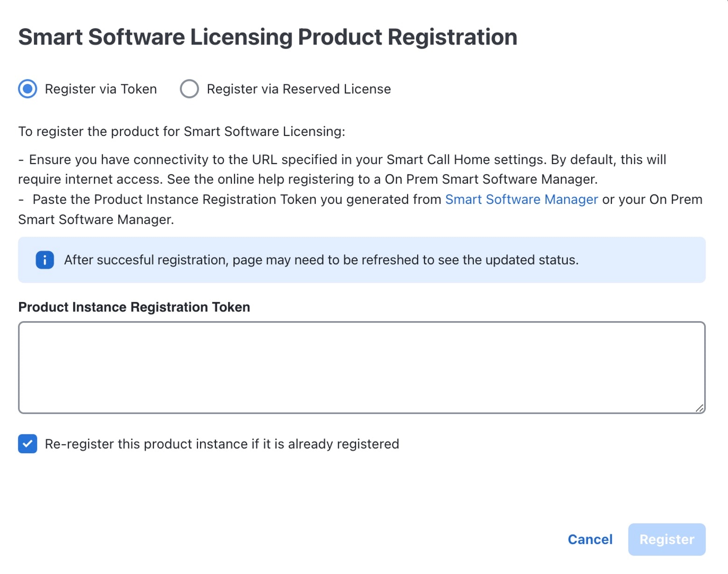
Task: Click the Smart Software Licensing Product Registration title
Action: point(267,37)
